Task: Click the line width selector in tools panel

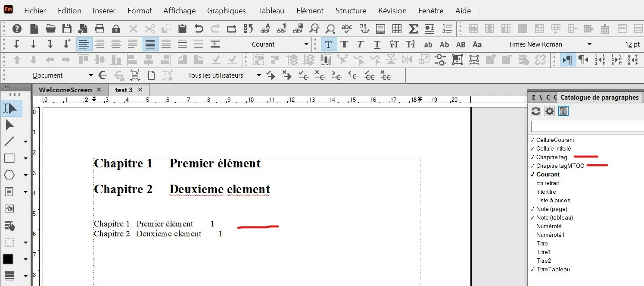Action: 9,276
